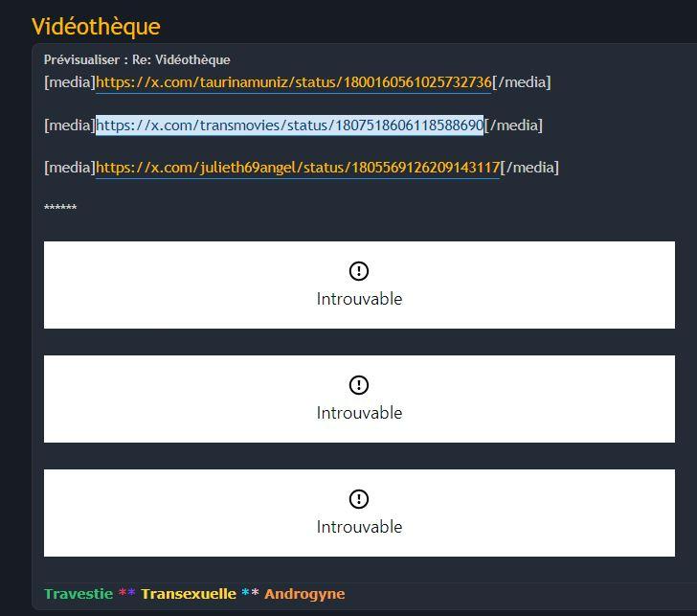697x616 pixels.
Task: Click the closing [/media] tag after transmovies
Action: click(513, 125)
